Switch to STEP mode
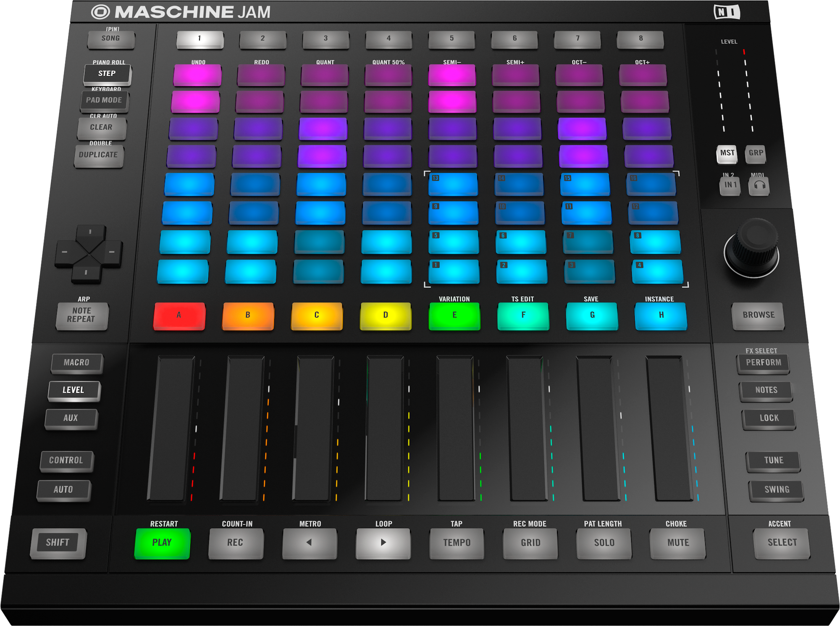The image size is (840, 626). (x=107, y=74)
